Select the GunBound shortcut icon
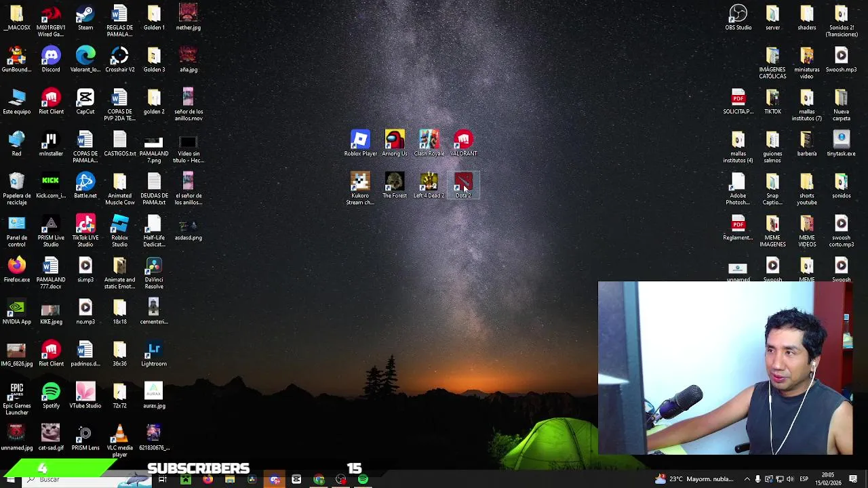 point(17,60)
